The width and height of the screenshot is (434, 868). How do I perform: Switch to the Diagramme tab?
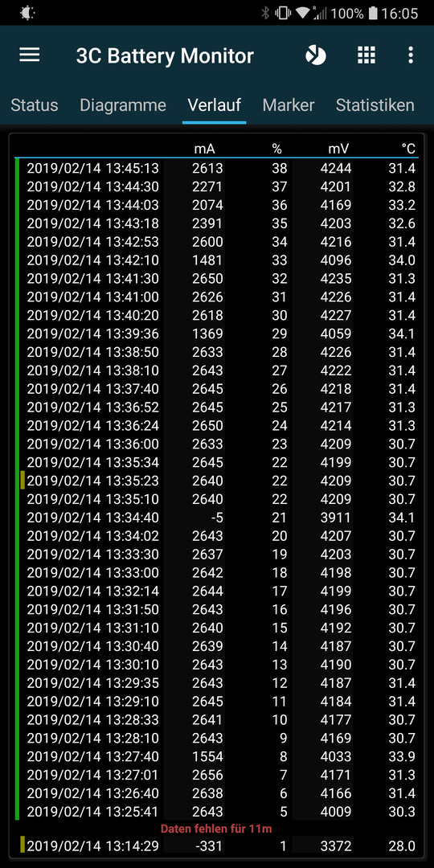[x=123, y=105]
